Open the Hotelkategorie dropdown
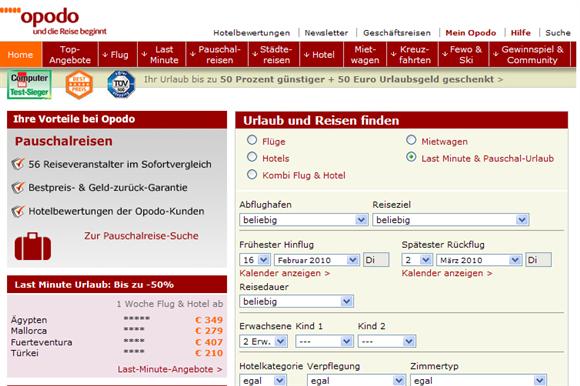Screen dimensions: 580x386 click(263, 380)
